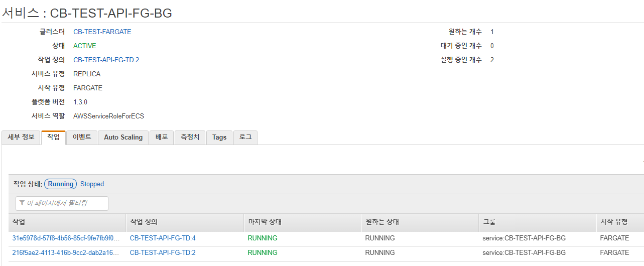Open task 31e5978d-57f8-4b56-85cf link
Viewport: 644px width, 266px height.
[x=66, y=238]
